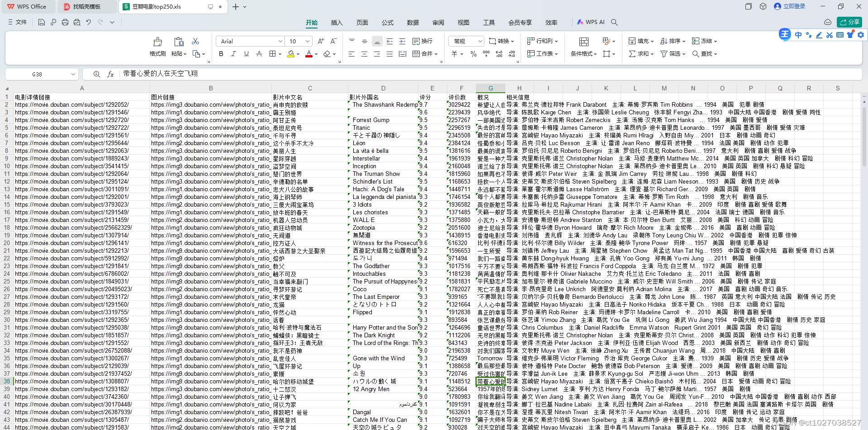The height and width of the screenshot is (430, 868).
Task: Click the 求和 sum button
Action: click(641, 54)
